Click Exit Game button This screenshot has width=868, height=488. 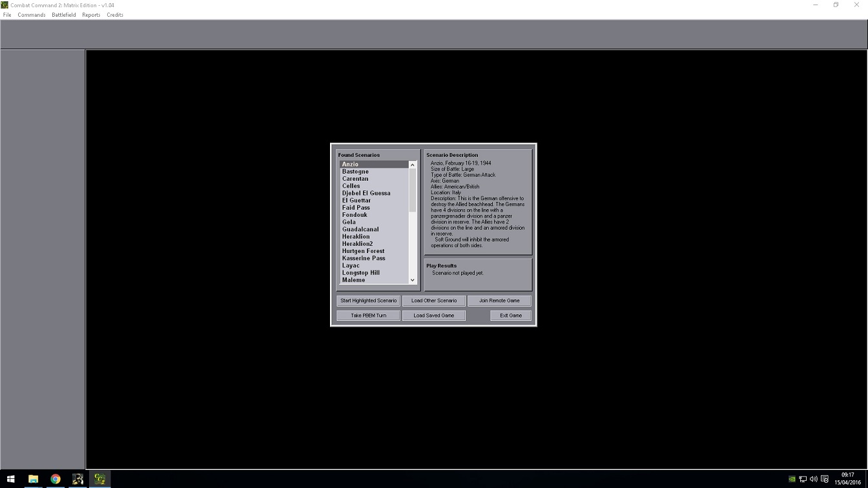pyautogui.click(x=511, y=316)
